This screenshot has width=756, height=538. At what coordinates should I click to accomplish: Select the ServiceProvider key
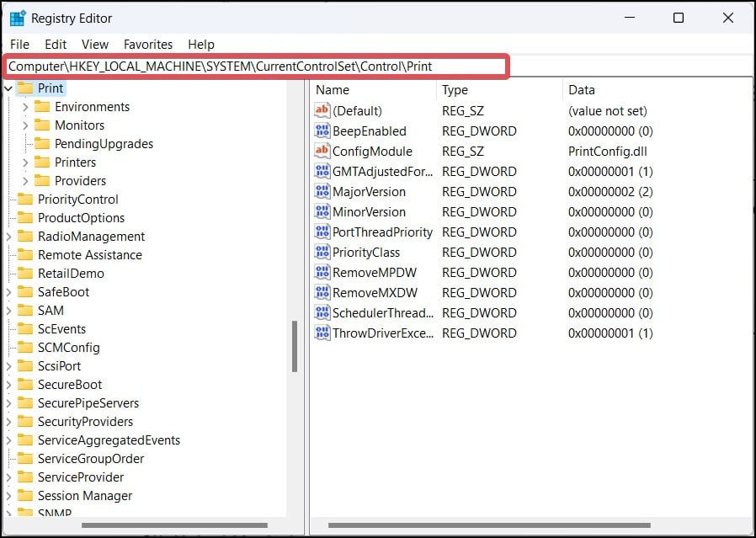click(81, 477)
